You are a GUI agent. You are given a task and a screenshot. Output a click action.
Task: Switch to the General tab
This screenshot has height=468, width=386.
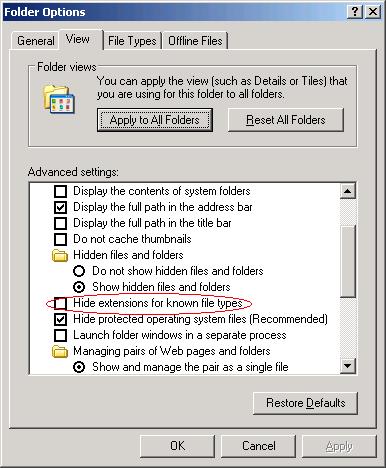coord(36,41)
